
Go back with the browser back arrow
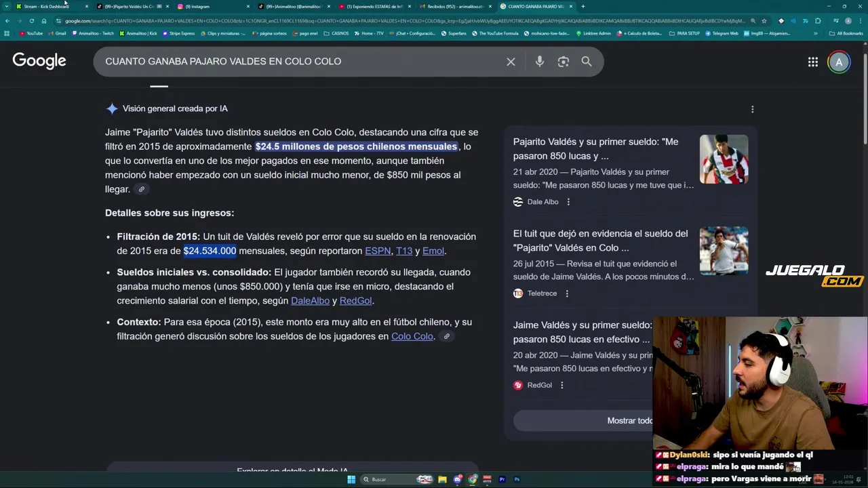[7, 21]
